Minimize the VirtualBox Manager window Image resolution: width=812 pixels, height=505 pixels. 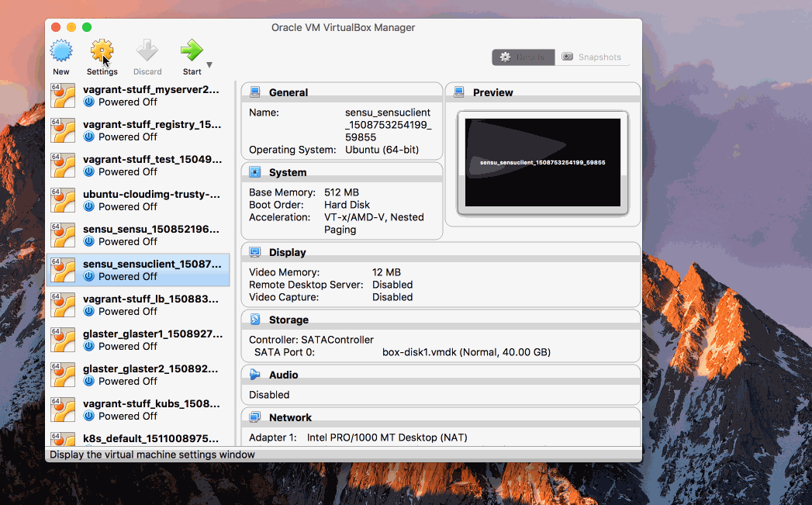(71, 27)
